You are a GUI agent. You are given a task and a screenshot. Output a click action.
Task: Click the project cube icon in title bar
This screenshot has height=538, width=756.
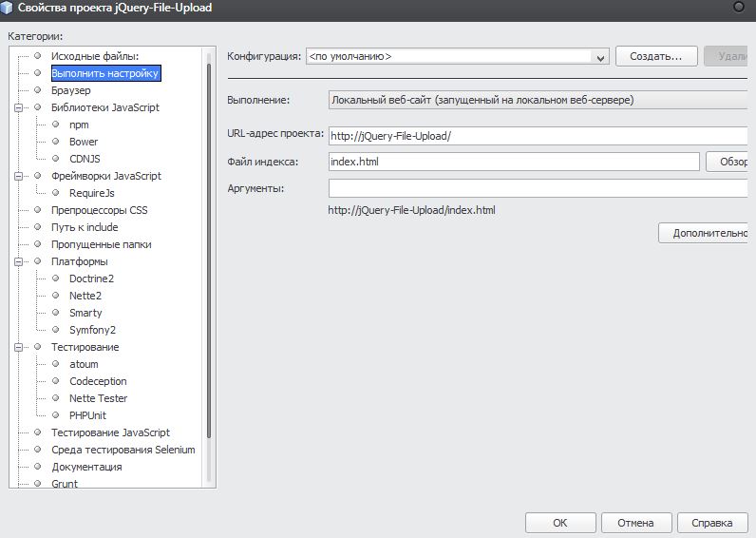click(9, 9)
